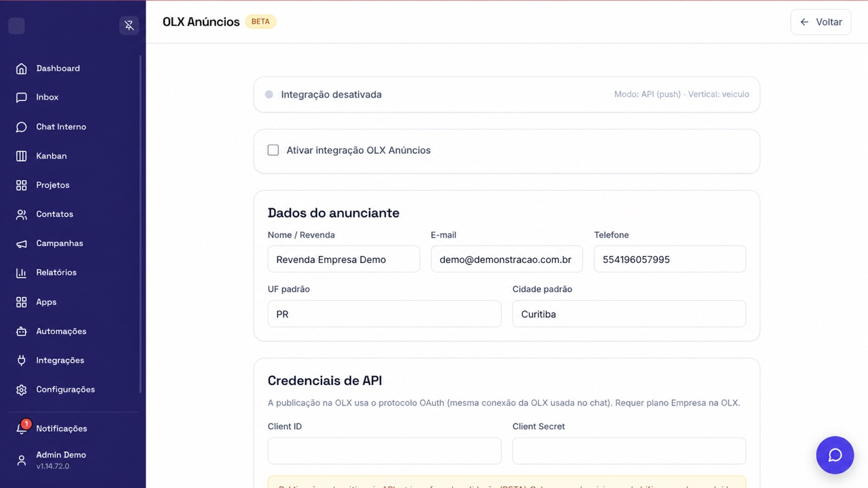
Task: Click the Automações robot icon
Action: (22, 331)
